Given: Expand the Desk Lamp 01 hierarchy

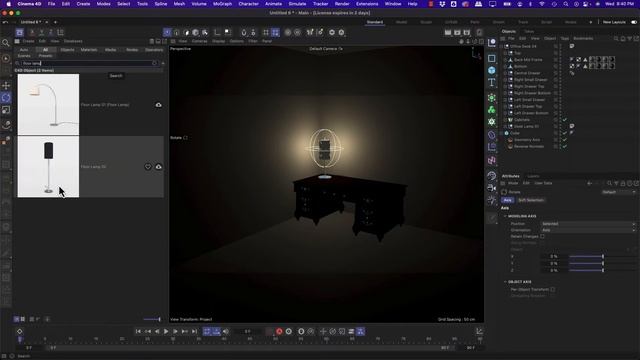Looking at the screenshot, I should coord(505,126).
